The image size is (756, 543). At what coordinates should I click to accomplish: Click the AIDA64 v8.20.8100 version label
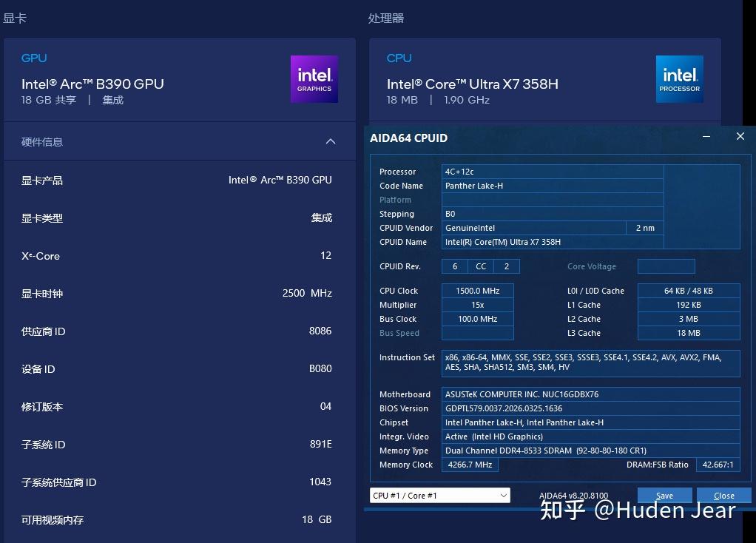(573, 495)
